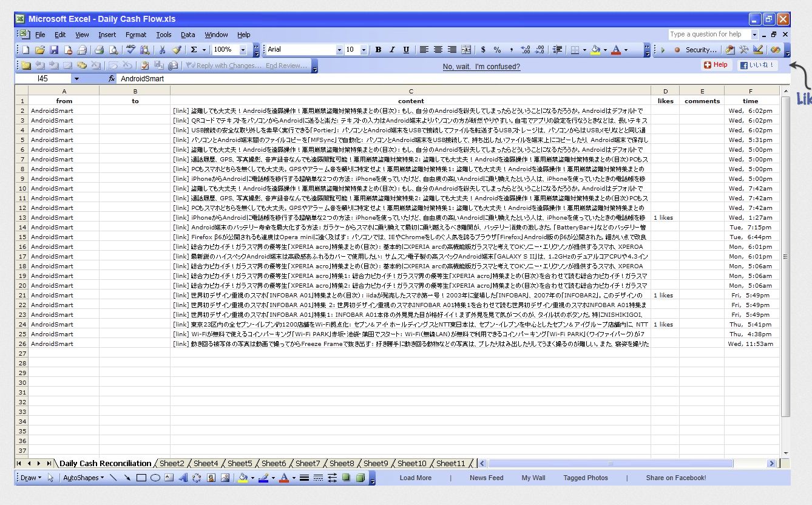
Task: Click in the formula bar showing AndroidSmart
Action: coord(453,79)
